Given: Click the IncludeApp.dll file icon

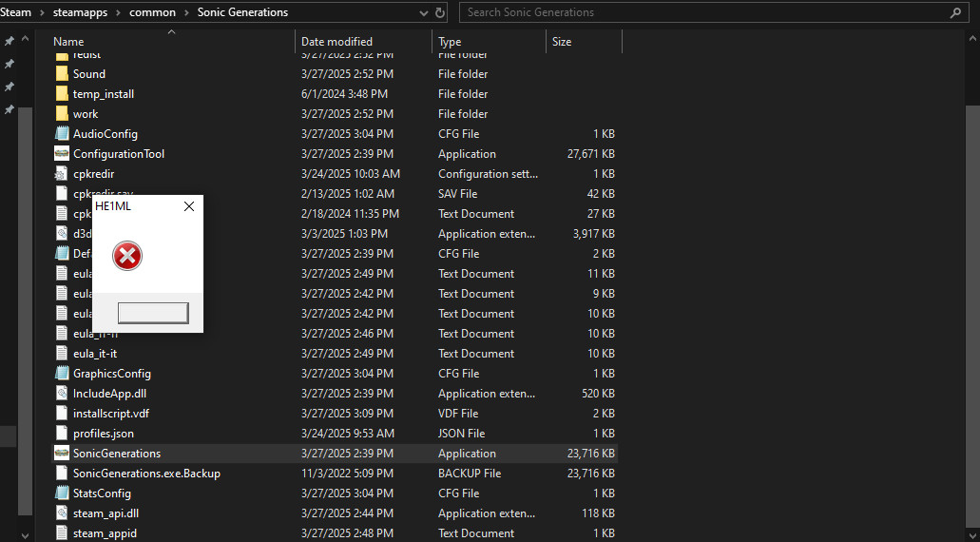Looking at the screenshot, I should tap(62, 394).
